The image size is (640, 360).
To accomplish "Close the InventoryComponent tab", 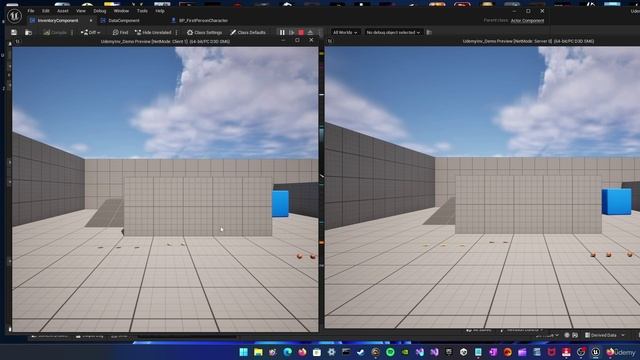I will pos(91,20).
